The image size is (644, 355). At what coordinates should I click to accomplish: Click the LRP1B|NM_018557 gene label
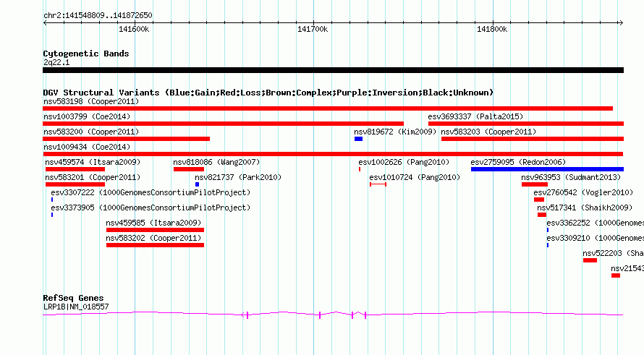coord(76,307)
